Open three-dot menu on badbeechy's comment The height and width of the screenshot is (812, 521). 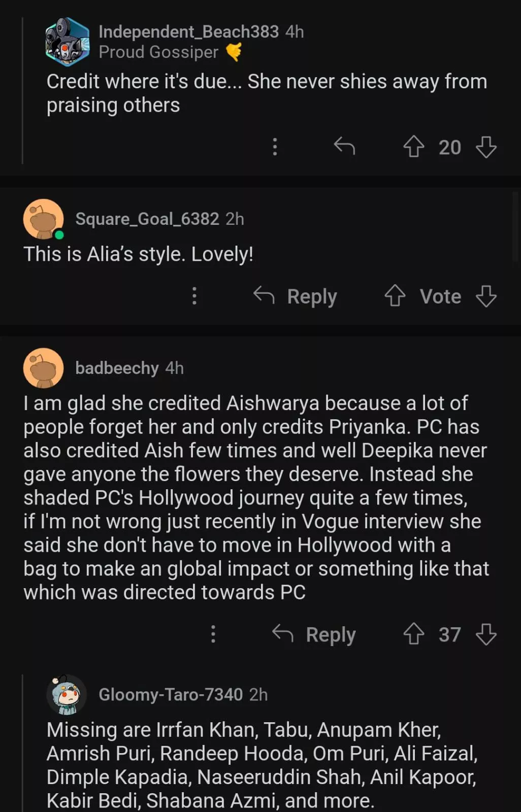click(213, 634)
